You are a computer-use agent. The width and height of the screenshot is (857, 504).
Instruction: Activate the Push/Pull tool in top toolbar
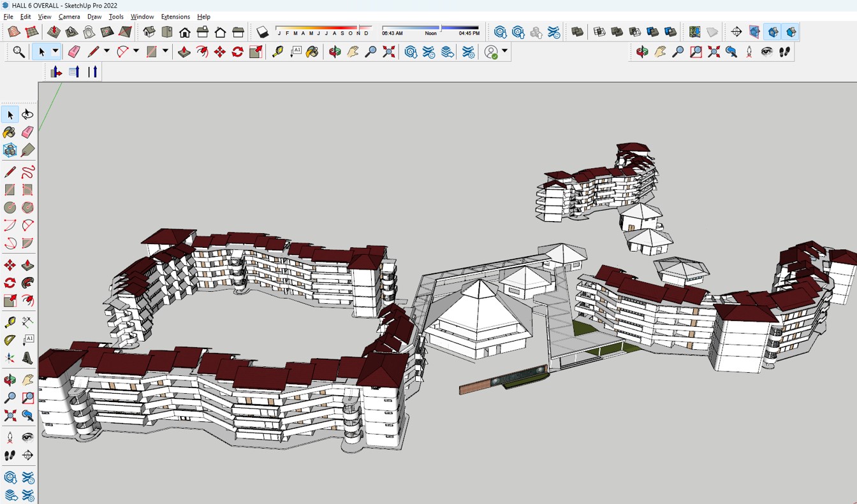(184, 52)
